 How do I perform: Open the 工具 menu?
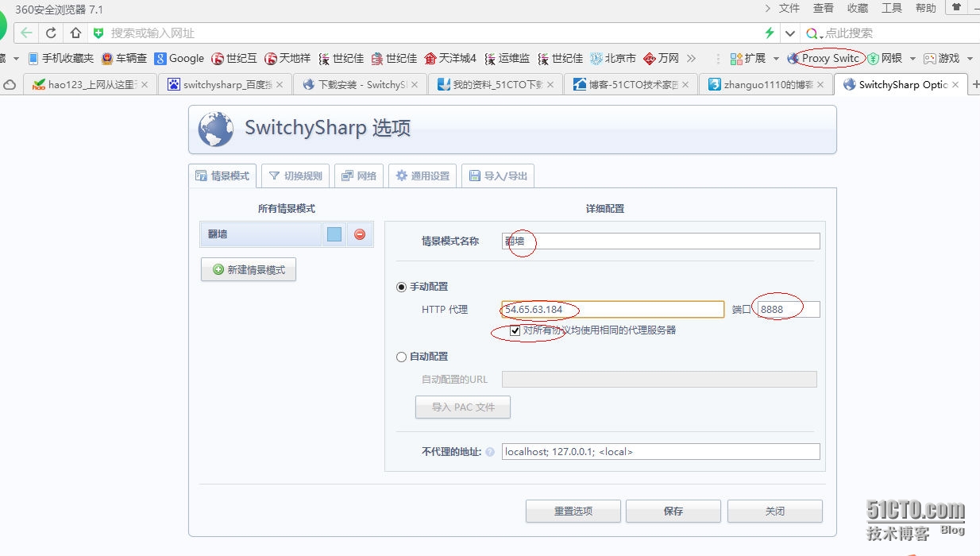(x=892, y=8)
